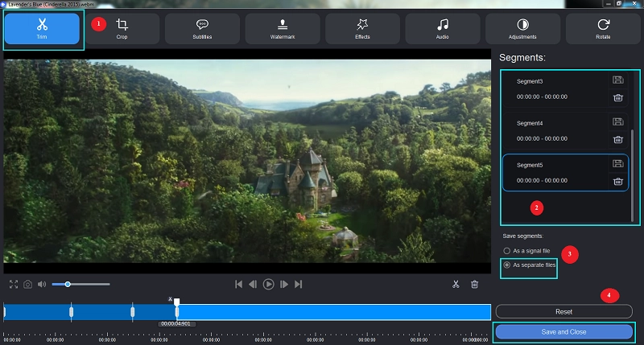Save Segment5 using its floppy disk icon
The height and width of the screenshot is (345, 644).
617,163
